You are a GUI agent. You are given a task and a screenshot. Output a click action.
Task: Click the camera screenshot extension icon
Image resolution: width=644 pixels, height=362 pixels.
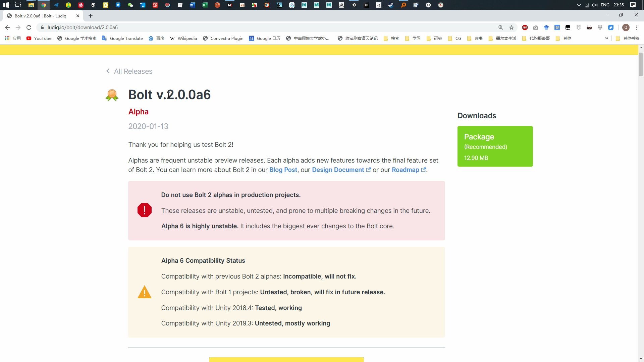tap(536, 27)
